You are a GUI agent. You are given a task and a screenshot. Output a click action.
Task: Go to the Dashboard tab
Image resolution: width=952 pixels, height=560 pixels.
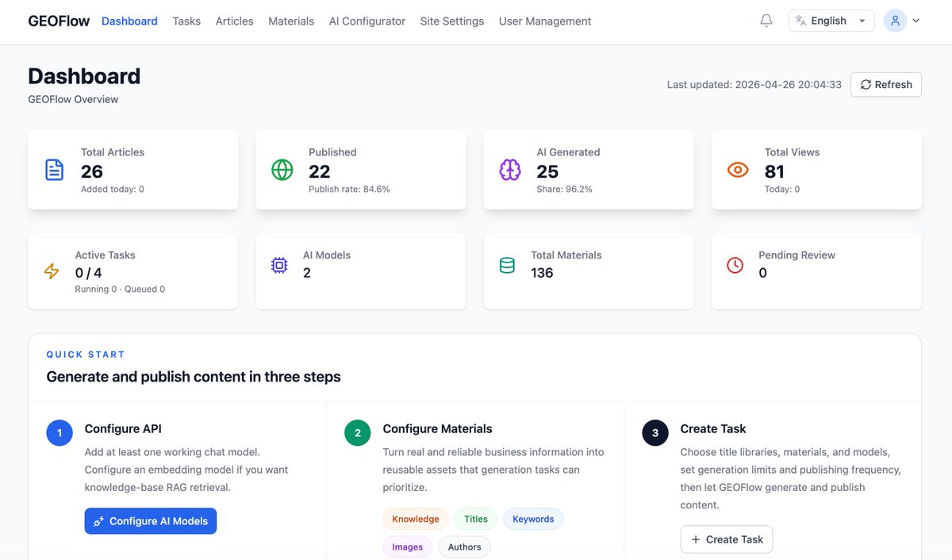(x=129, y=21)
